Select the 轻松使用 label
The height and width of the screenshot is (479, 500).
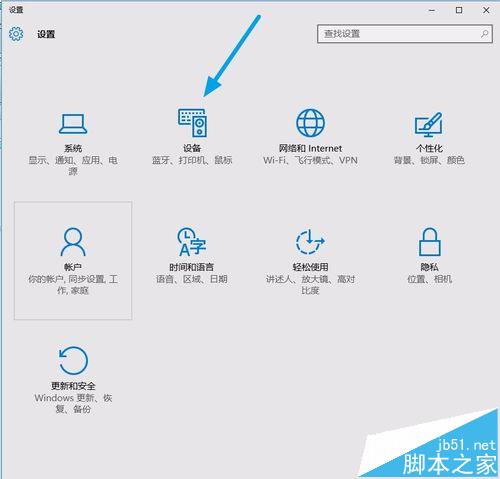[x=310, y=267]
